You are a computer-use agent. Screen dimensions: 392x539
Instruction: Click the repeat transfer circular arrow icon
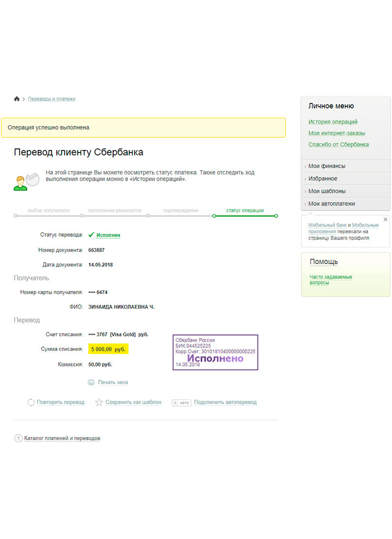click(31, 402)
